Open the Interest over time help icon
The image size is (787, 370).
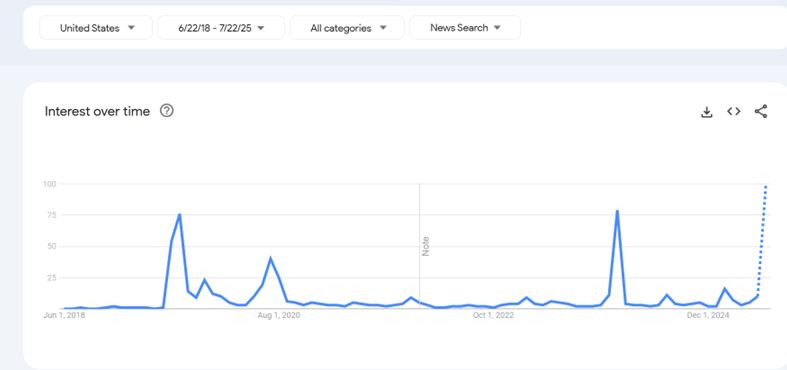(167, 111)
